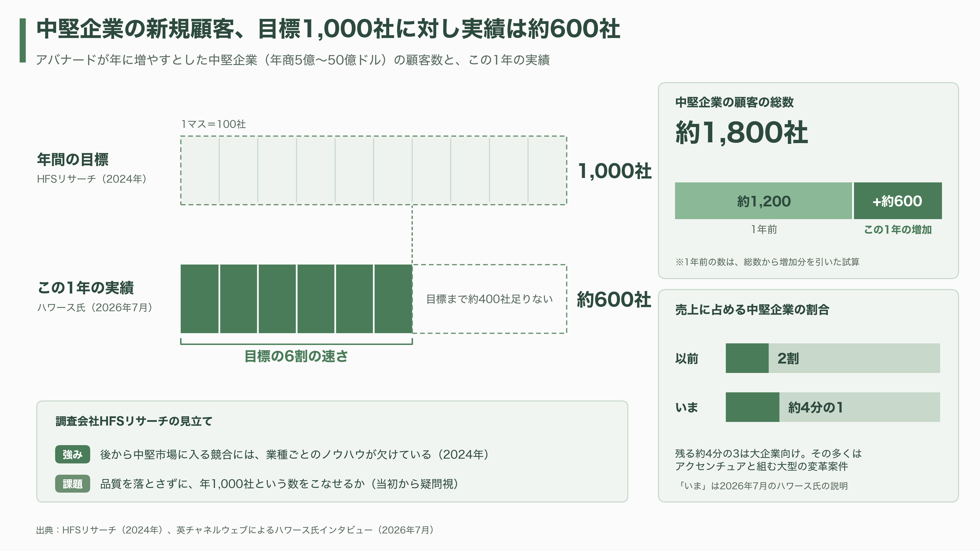980x551 pixels.
Task: Click the 約1,800社 total figure
Action: (741, 132)
